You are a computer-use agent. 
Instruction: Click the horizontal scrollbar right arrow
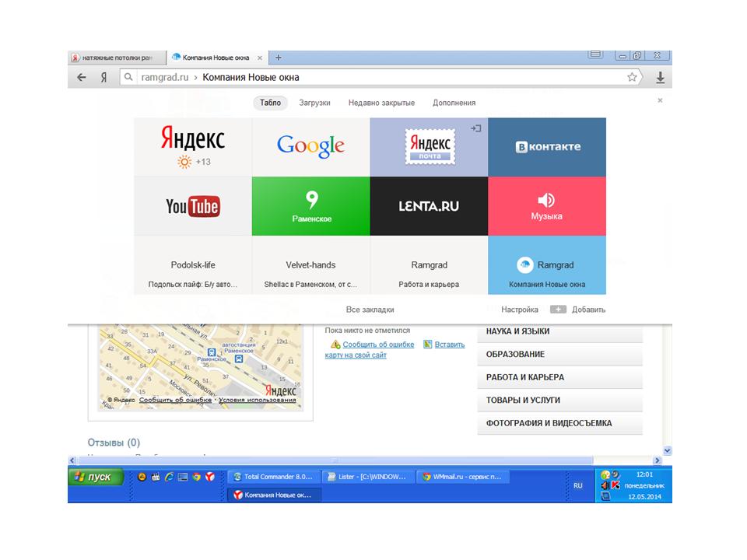658,460
